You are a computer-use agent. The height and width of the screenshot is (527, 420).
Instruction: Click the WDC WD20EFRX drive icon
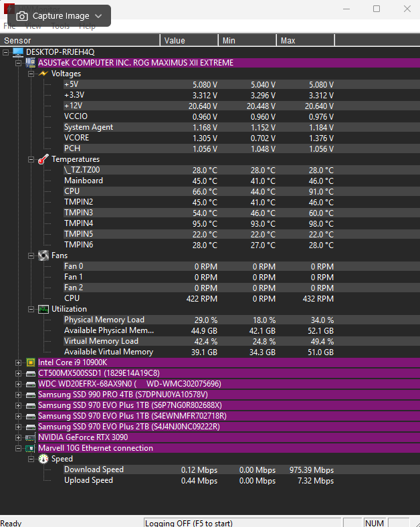[31, 384]
